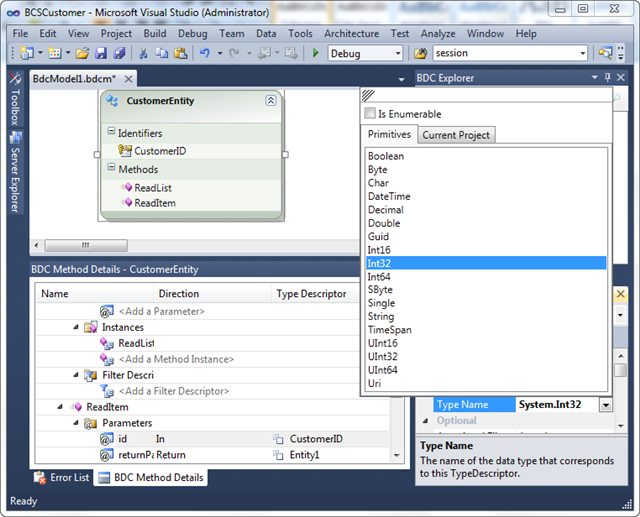
Task: Click the diagram horizontal scrollbar thumb
Action: [x=86, y=245]
